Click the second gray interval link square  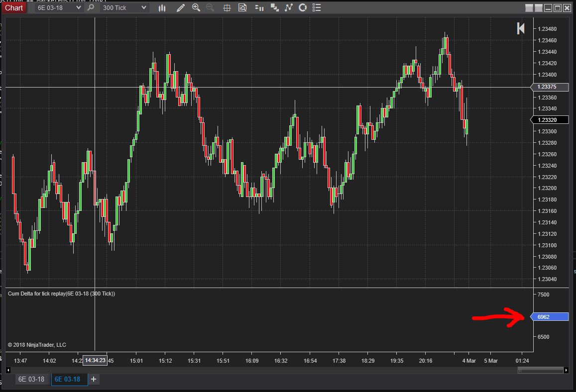click(x=539, y=8)
